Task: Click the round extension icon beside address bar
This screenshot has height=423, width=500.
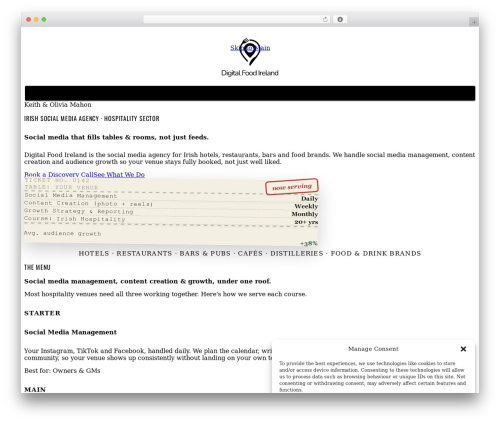Action: [x=340, y=19]
